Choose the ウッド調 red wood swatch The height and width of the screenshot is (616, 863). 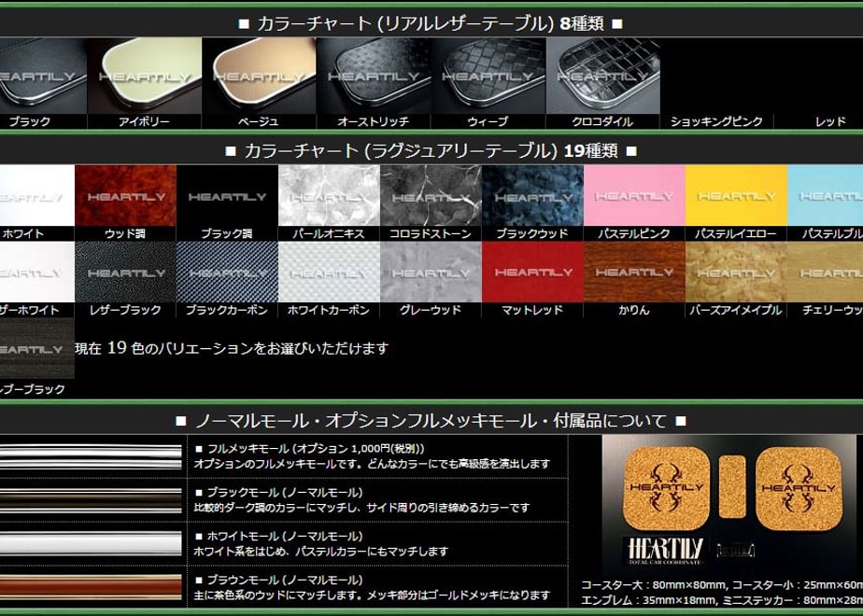125,196
